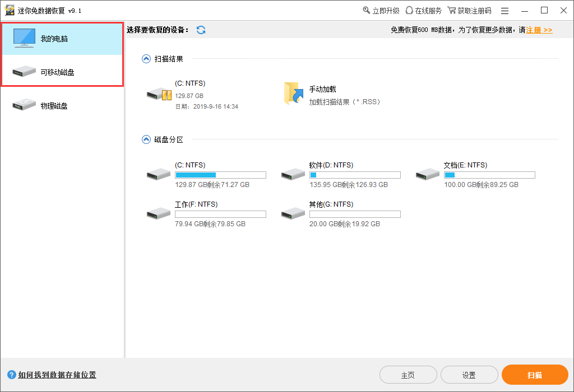Switch to the 我的电脑 tab label

pyautogui.click(x=54, y=39)
